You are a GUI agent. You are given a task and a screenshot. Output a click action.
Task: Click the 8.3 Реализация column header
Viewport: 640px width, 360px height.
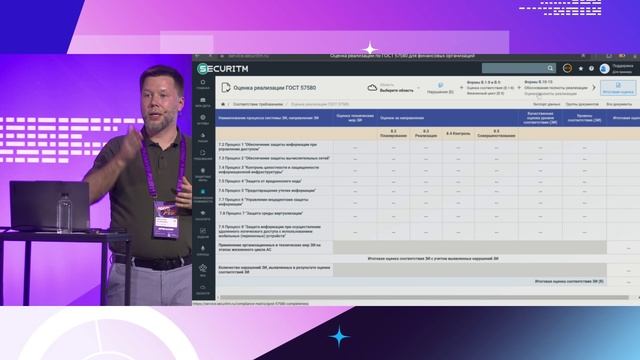426,133
